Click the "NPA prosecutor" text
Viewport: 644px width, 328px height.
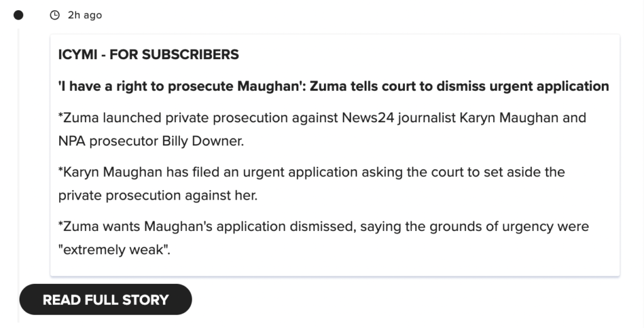[108, 141]
